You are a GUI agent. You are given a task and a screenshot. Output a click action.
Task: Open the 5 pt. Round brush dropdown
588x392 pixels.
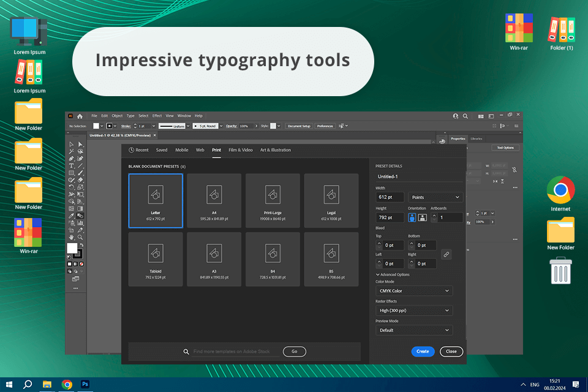pos(221,126)
